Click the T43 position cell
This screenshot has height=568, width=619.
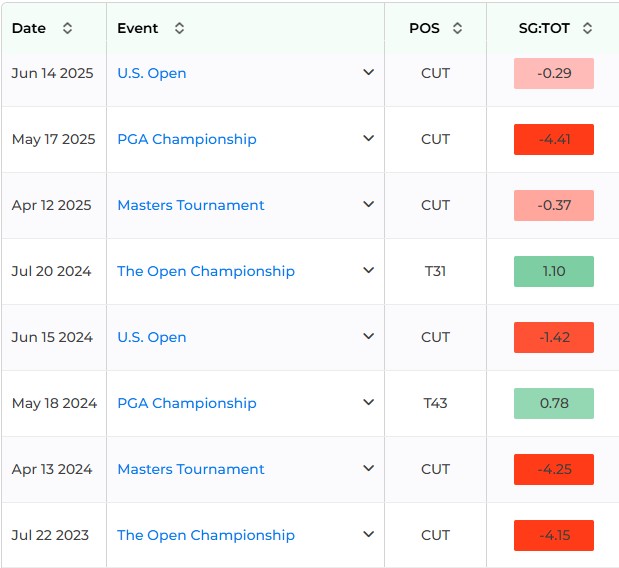(435, 403)
